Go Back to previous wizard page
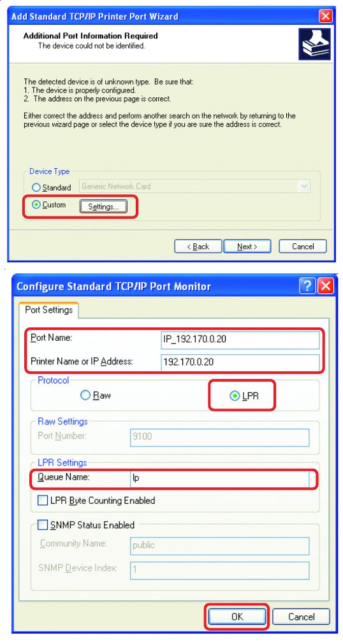This screenshot has height=644, width=343. pyautogui.click(x=198, y=247)
